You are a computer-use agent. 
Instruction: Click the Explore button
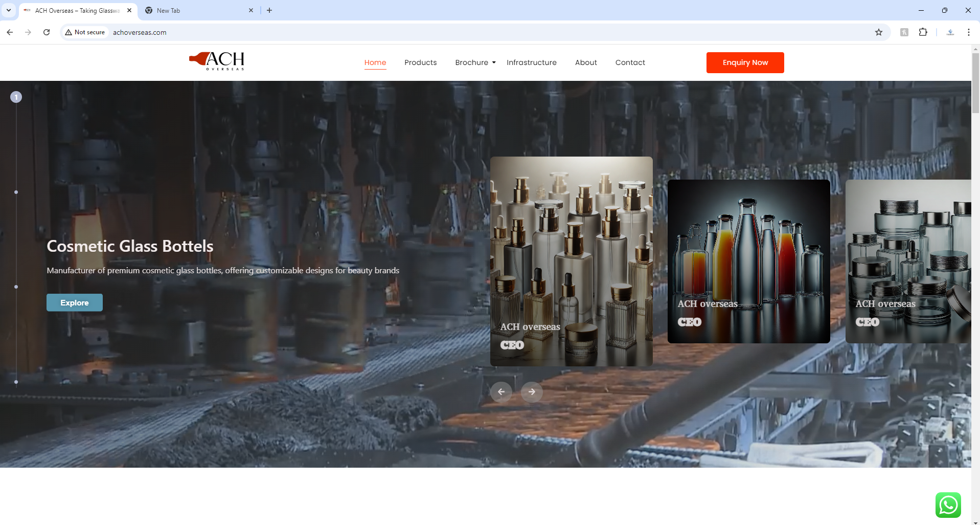(75, 302)
